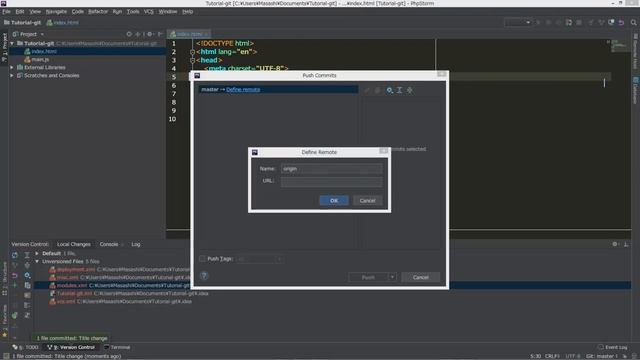Image resolution: width=640 pixels, height=360 pixels.
Task: Click the group-by icon in Push Commits toolbar
Action: [x=389, y=90]
